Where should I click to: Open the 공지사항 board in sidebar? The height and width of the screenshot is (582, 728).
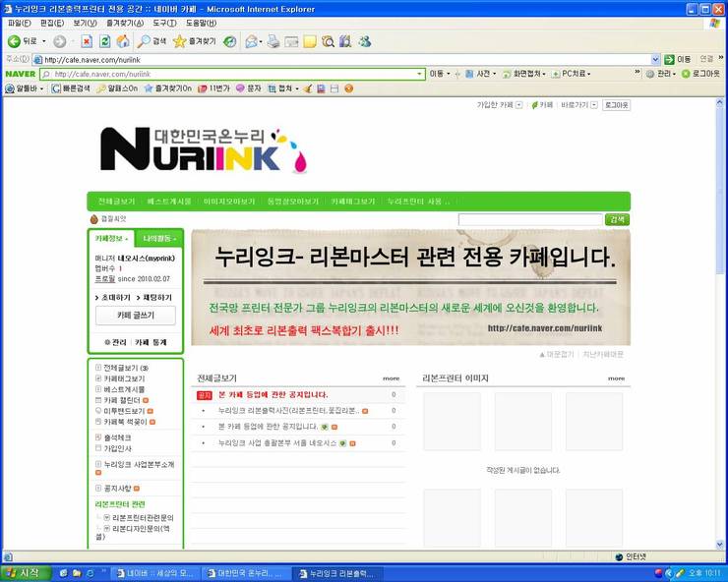[x=122, y=487]
